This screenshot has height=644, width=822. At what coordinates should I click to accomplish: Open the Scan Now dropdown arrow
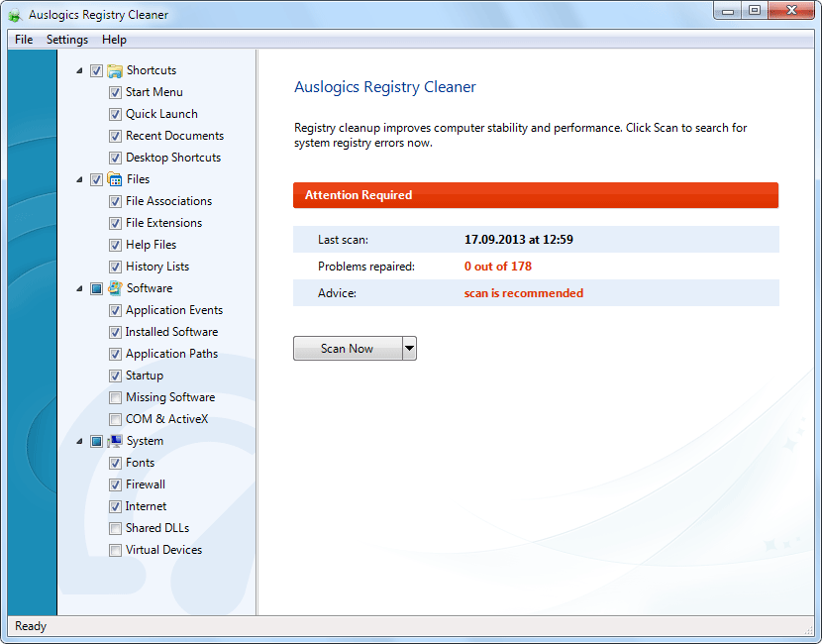pyautogui.click(x=409, y=348)
